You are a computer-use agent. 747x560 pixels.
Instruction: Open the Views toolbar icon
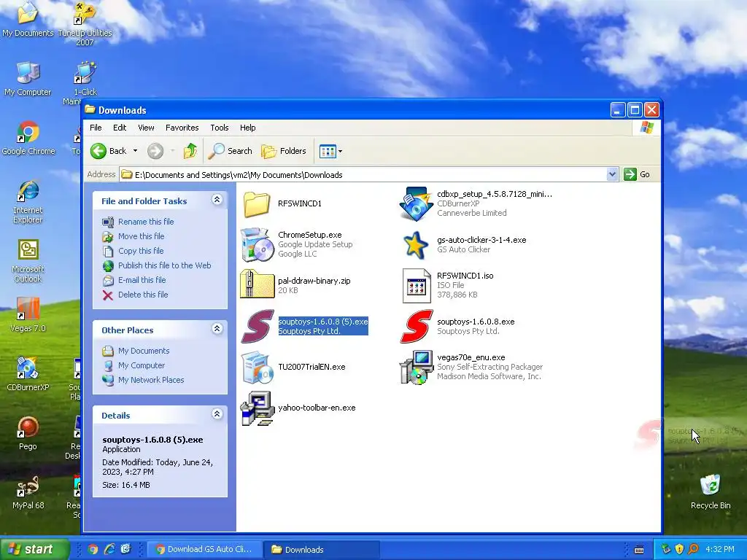pyautogui.click(x=328, y=152)
